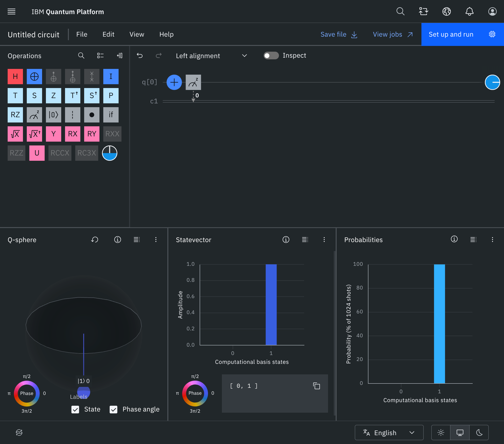504x444 pixels.
Task: Click the undo arrow above the circuit
Action: click(140, 56)
